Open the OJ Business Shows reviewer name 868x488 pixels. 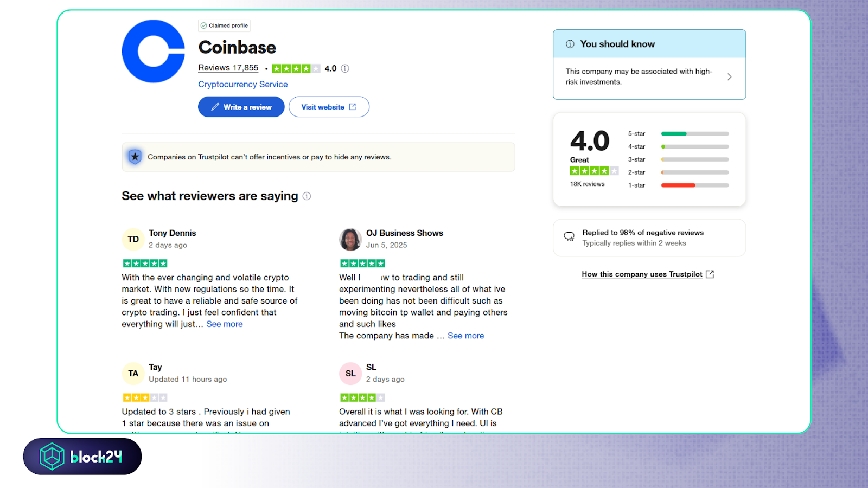click(x=405, y=233)
